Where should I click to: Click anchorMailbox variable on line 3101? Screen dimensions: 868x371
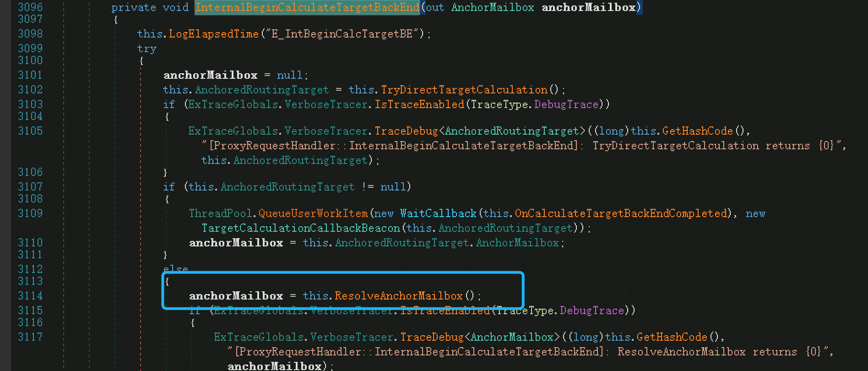(211, 75)
